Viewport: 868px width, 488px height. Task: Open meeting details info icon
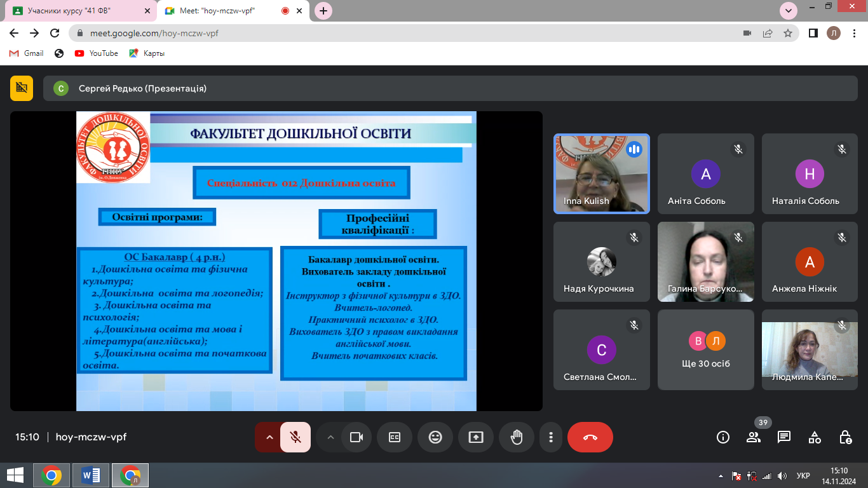tap(722, 437)
